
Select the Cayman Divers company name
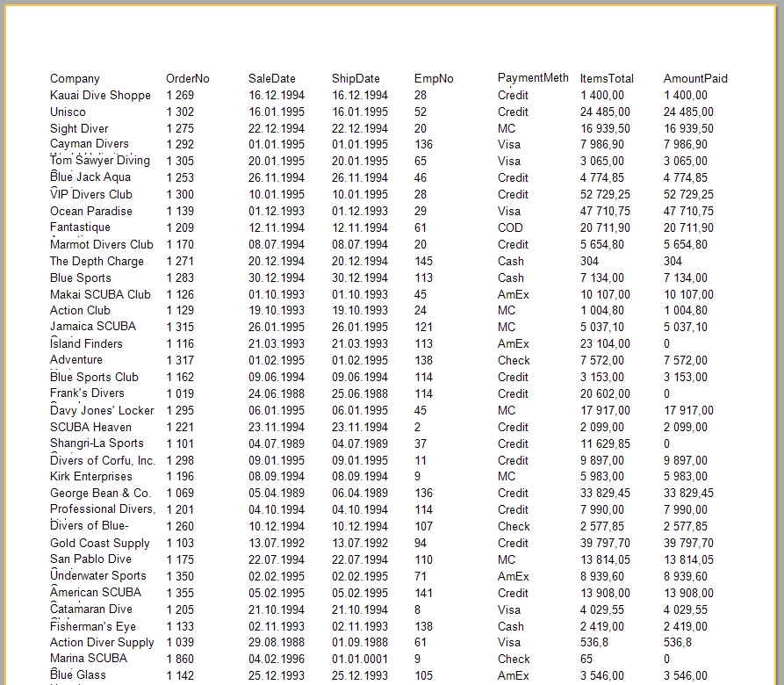(x=89, y=144)
